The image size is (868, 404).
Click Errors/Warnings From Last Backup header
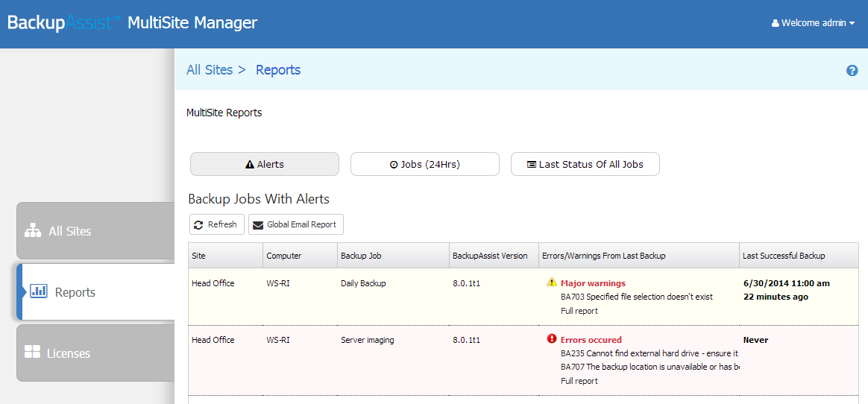[x=639, y=256]
